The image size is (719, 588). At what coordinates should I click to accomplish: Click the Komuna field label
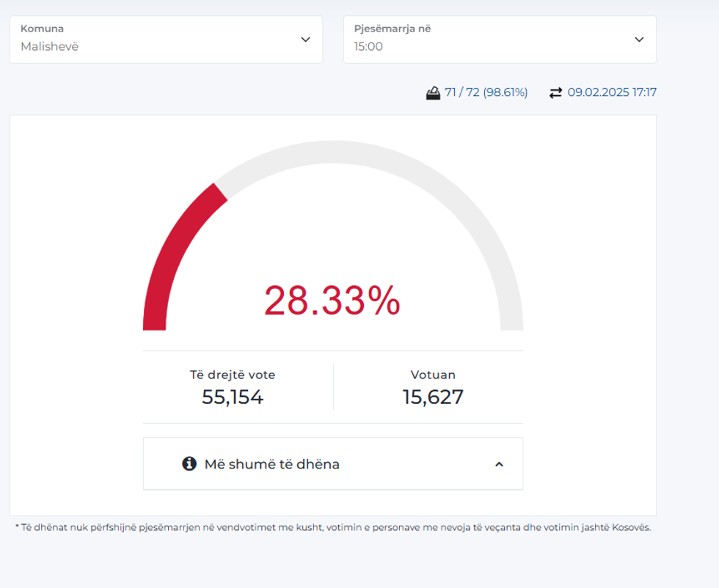click(42, 29)
